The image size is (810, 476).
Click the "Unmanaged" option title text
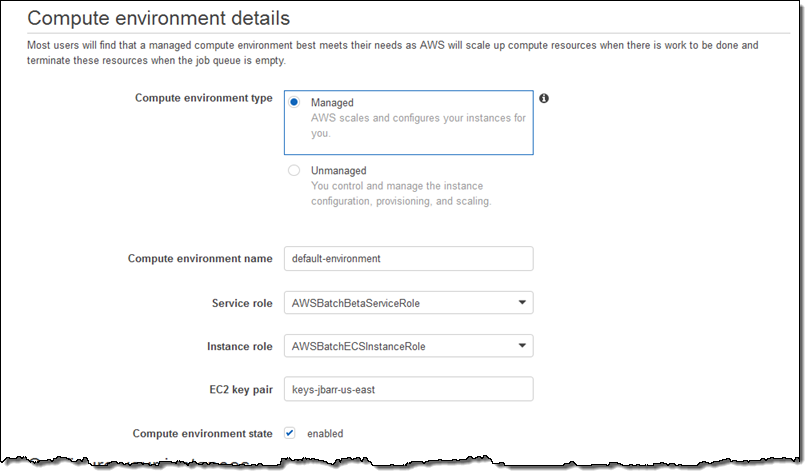coord(338,171)
